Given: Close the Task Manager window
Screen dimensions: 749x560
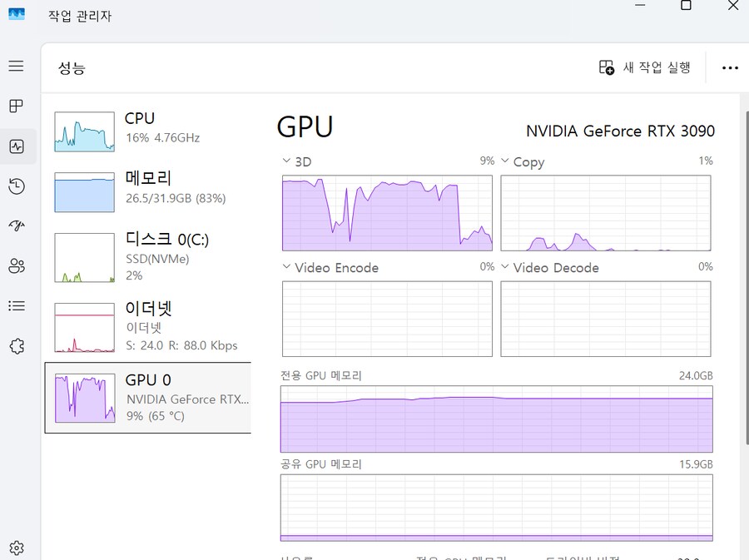Looking at the screenshot, I should (x=733, y=5).
